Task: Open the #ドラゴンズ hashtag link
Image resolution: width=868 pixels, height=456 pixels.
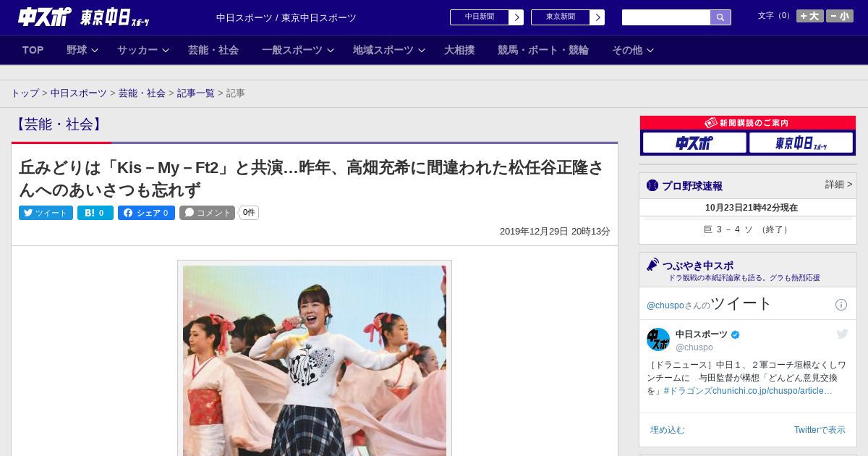Action: click(x=688, y=391)
